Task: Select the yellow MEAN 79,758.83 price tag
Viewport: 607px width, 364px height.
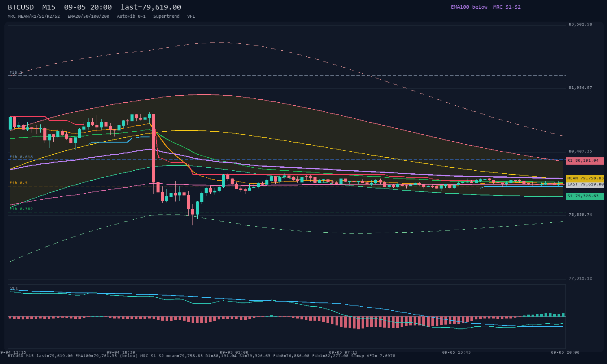Action: tap(585, 178)
